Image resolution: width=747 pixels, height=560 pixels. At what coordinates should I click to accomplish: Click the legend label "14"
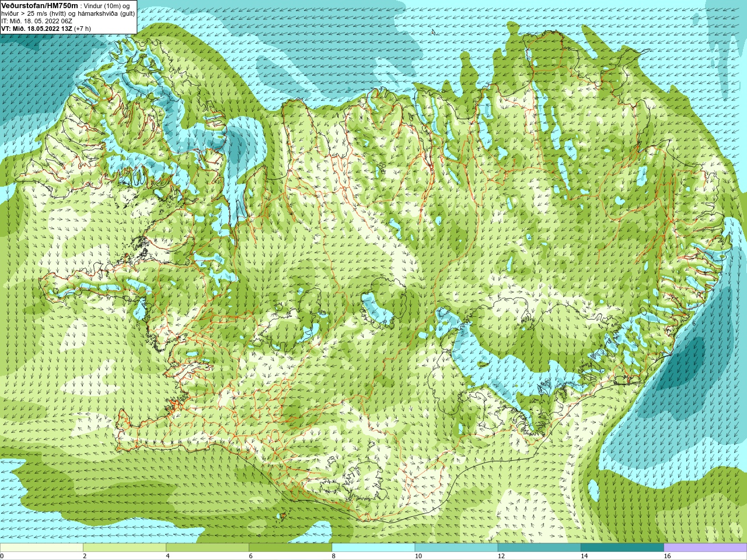click(584, 556)
